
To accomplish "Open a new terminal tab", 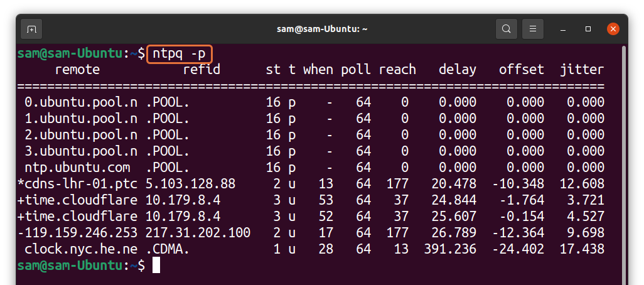I will click(31, 29).
